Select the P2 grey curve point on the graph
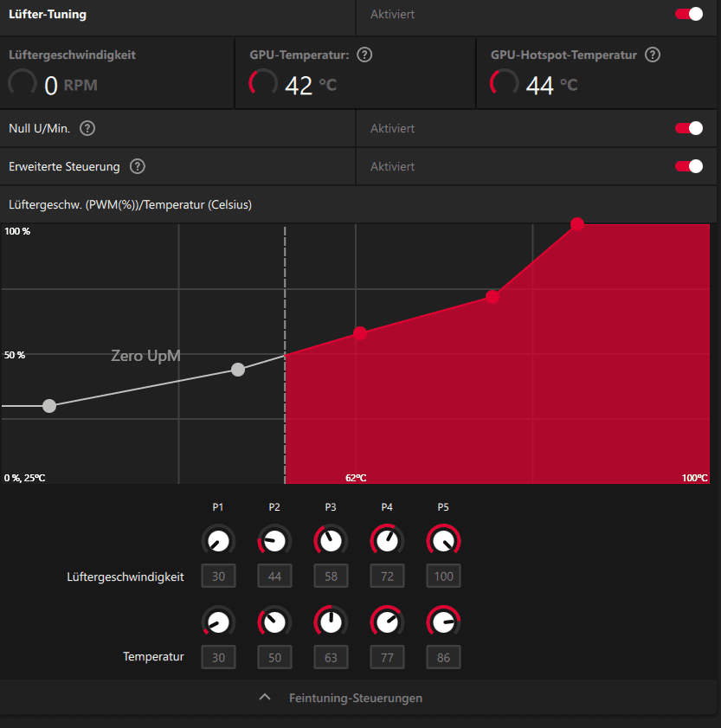Viewport: 721px width, 728px height. pyautogui.click(x=238, y=370)
